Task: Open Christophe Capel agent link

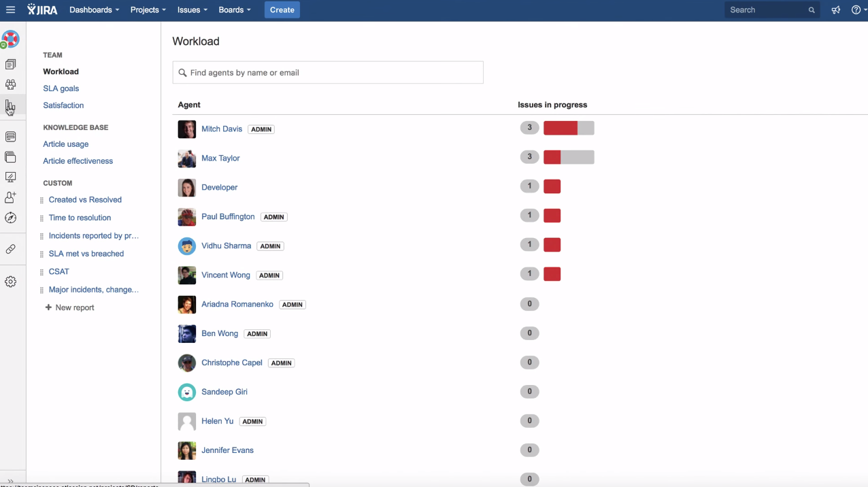Action: [x=232, y=363]
